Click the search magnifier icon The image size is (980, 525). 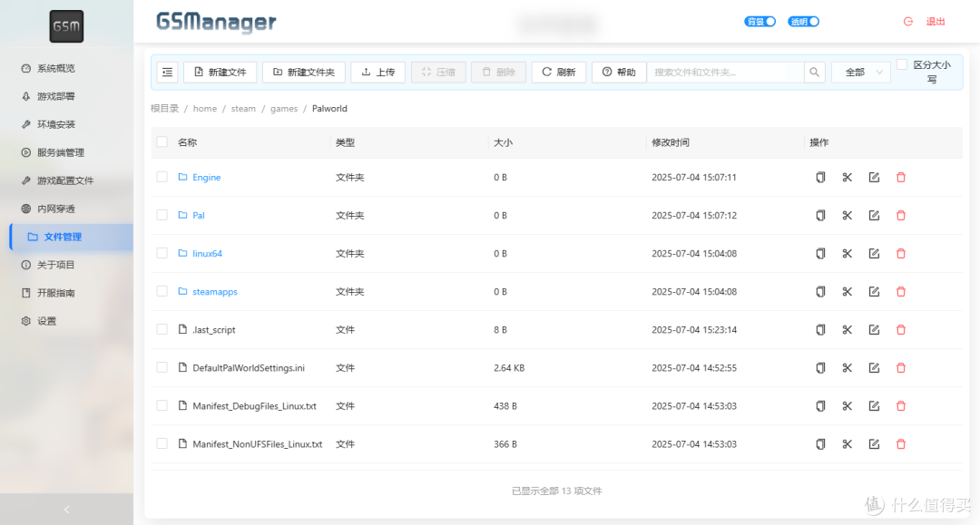point(814,72)
